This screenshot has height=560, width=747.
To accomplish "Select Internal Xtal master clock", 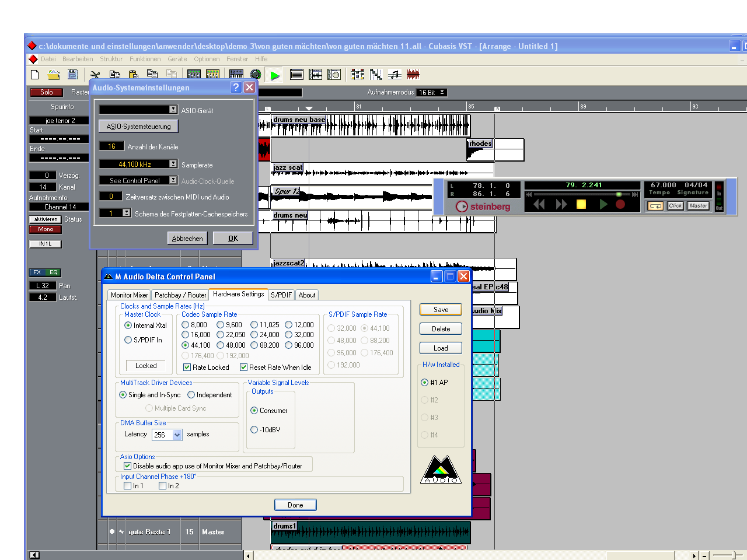I will pyautogui.click(x=128, y=325).
